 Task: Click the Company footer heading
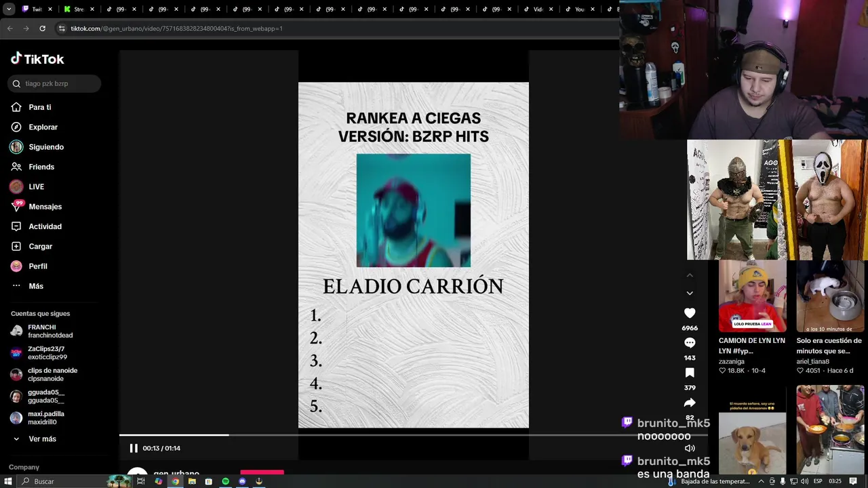point(24,467)
